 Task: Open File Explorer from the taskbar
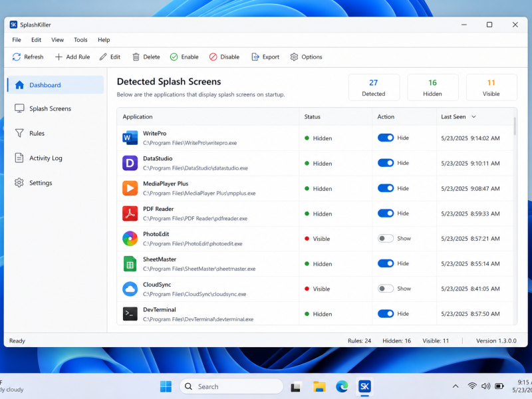(319, 386)
